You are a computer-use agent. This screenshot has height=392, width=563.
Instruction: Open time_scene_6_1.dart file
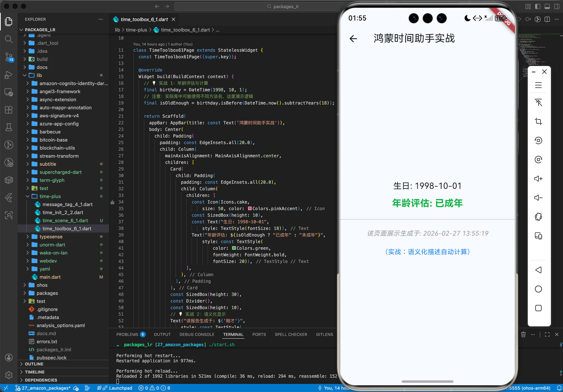[x=65, y=221]
